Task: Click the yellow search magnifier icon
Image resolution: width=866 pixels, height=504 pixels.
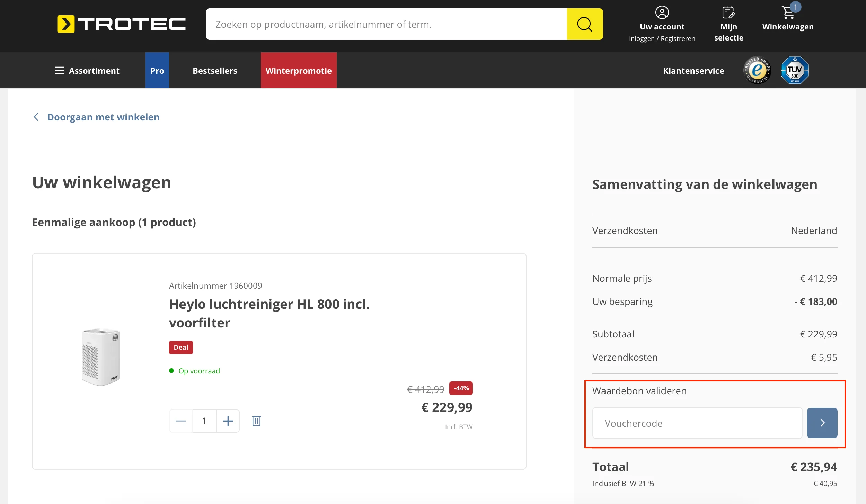Action: (584, 24)
